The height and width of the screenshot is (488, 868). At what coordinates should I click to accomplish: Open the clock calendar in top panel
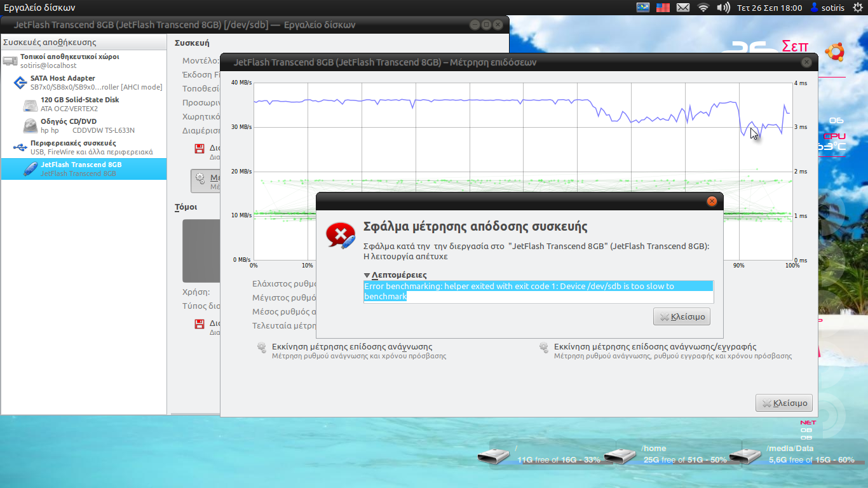pyautogui.click(x=770, y=8)
